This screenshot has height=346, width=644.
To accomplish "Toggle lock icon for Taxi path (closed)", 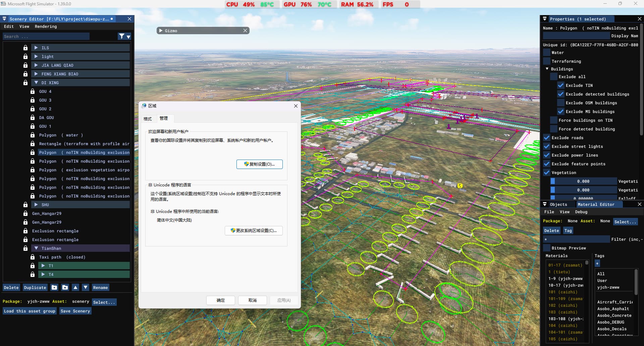I will (33, 257).
